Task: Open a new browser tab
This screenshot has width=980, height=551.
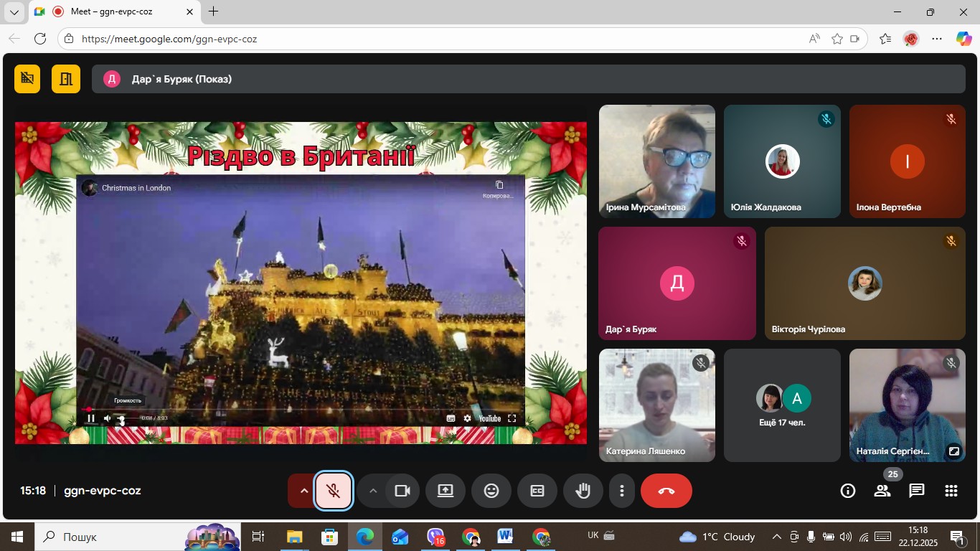Action: pyautogui.click(x=213, y=11)
